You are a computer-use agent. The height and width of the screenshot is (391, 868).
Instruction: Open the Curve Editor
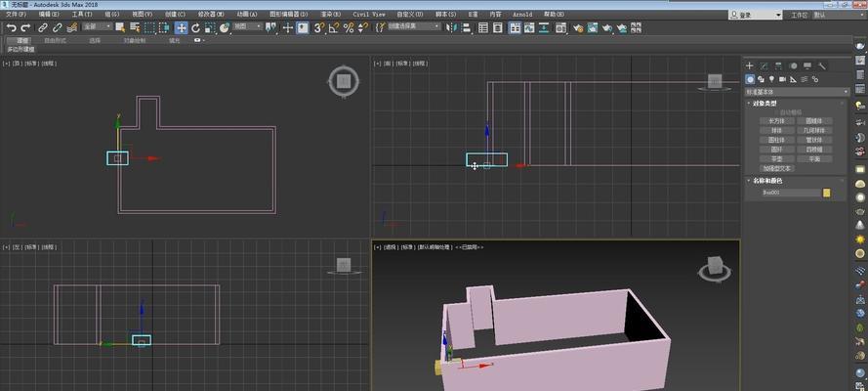click(529, 27)
